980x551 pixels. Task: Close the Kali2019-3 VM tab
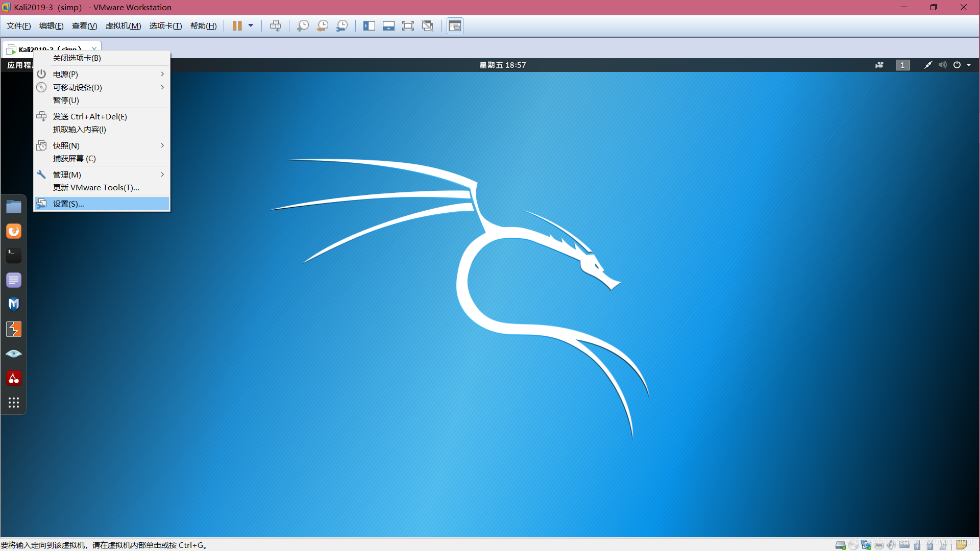[94, 49]
